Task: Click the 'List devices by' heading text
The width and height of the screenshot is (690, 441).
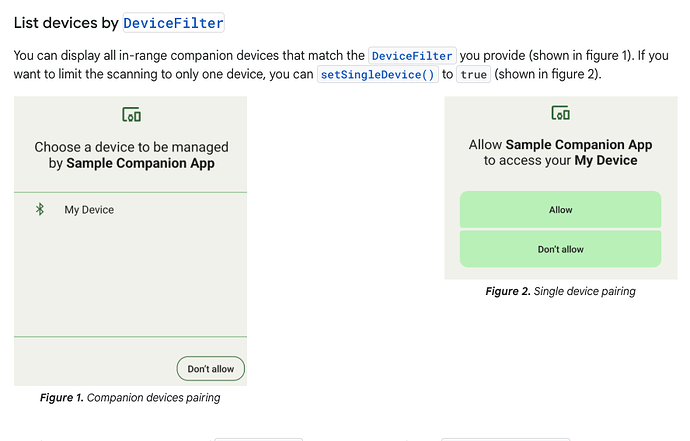Action: pos(66,23)
